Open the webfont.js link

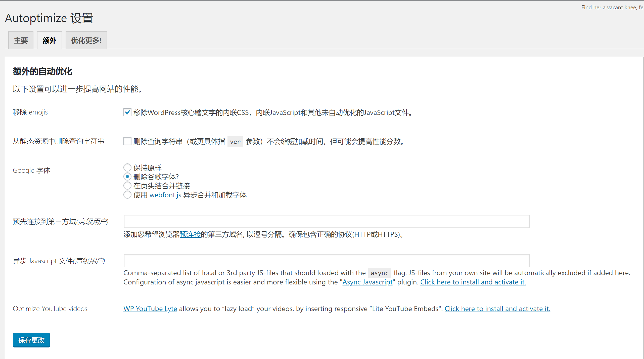[165, 195]
